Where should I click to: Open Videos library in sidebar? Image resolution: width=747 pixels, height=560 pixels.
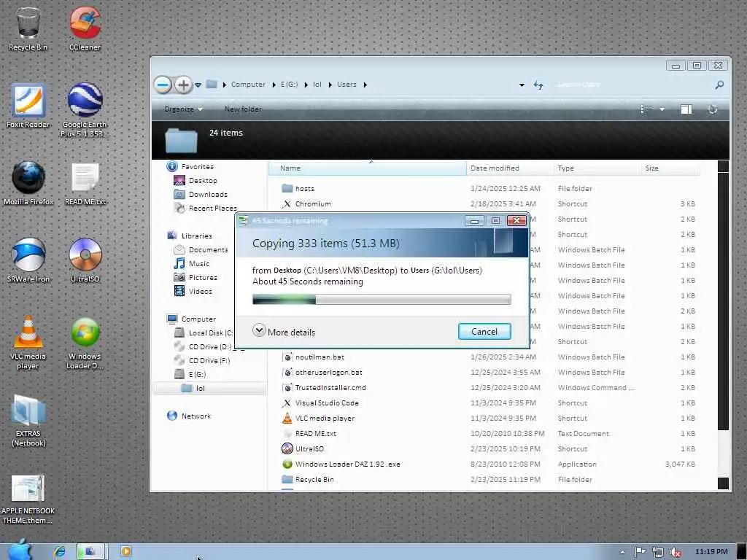pyautogui.click(x=193, y=291)
